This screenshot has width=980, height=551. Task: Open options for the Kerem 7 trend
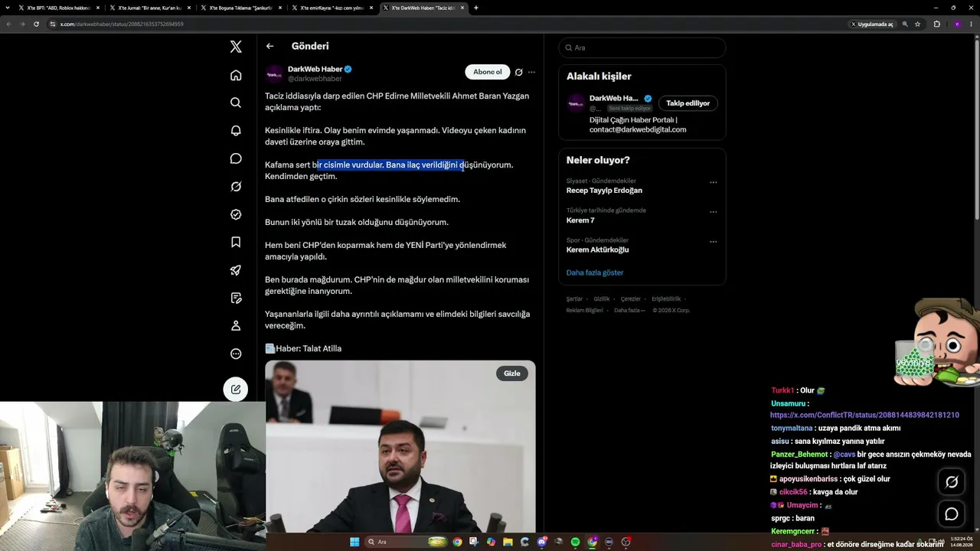pos(713,212)
